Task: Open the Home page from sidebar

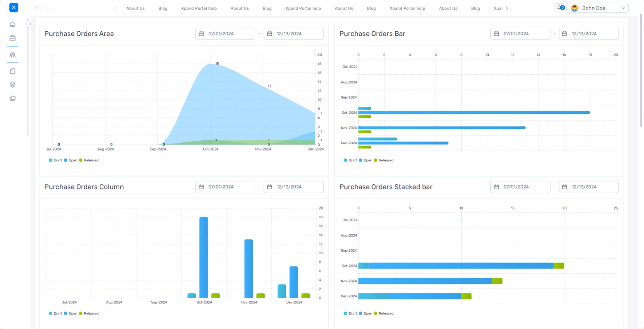Action: [12, 24]
